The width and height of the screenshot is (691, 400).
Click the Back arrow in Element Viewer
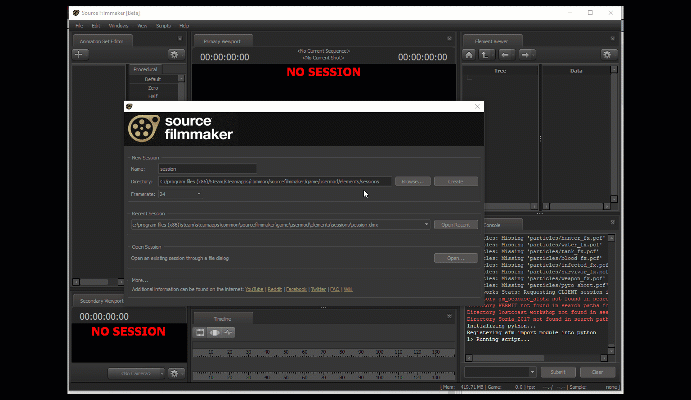[505, 55]
